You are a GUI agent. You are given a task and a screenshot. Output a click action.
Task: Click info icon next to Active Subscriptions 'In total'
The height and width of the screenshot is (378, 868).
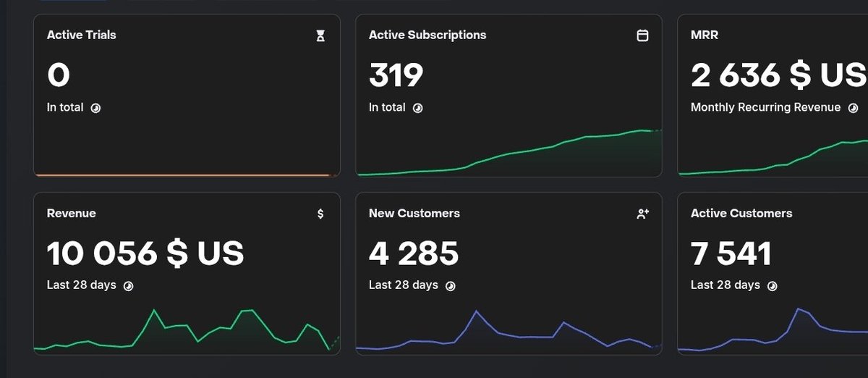click(x=417, y=108)
